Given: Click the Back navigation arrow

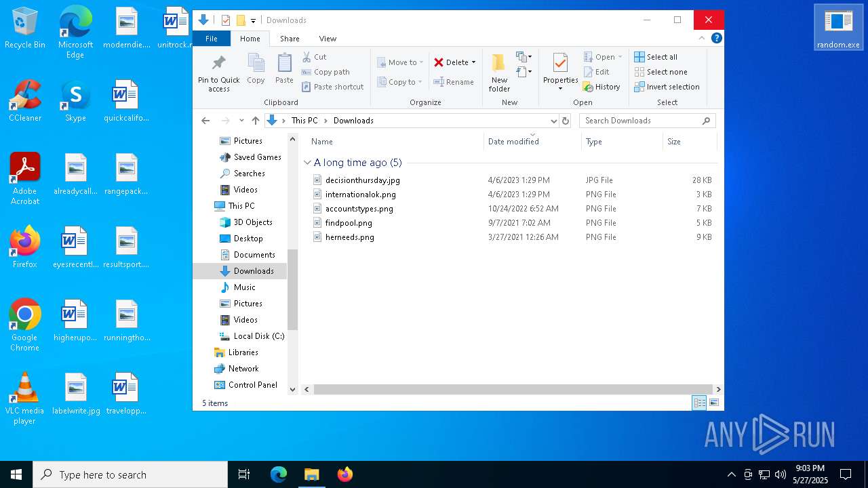Looking at the screenshot, I should pos(206,121).
